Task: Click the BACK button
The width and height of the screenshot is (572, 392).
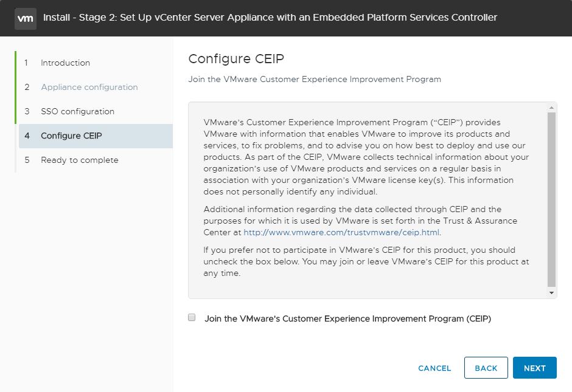Action: (486, 368)
